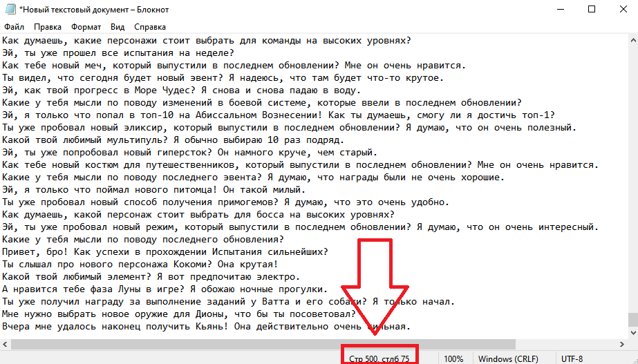The width and height of the screenshot is (638, 364).
Task: Click the line starting 'Привет, бро!'
Action: [165, 251]
